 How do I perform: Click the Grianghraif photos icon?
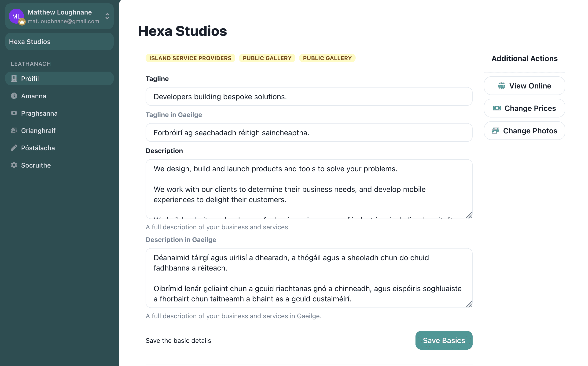coord(14,130)
